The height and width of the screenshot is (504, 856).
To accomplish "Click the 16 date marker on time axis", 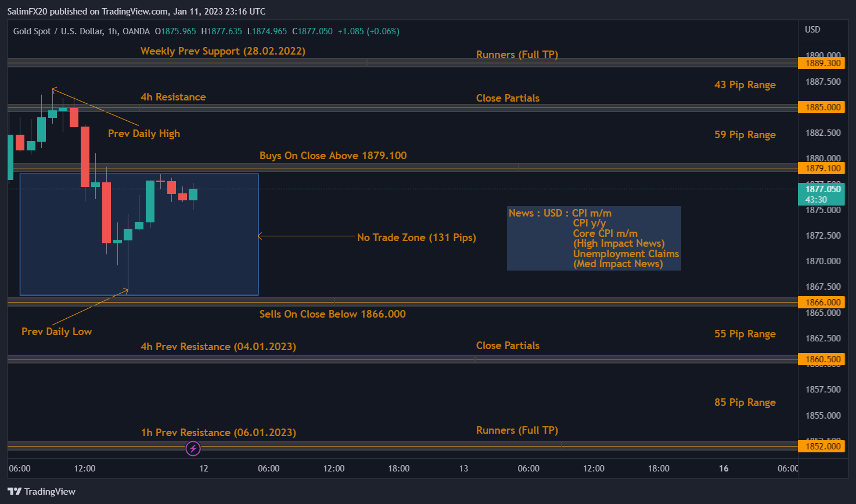I will click(723, 469).
